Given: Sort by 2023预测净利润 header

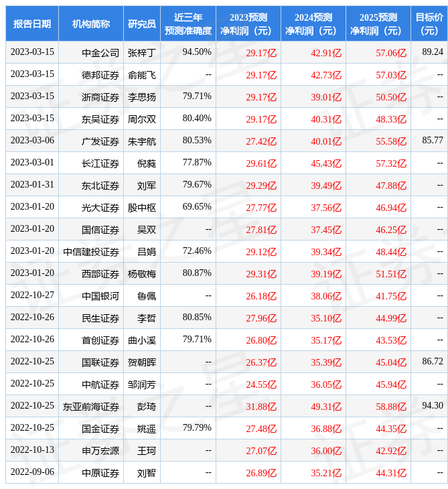Looking at the screenshot, I should 248,23.
